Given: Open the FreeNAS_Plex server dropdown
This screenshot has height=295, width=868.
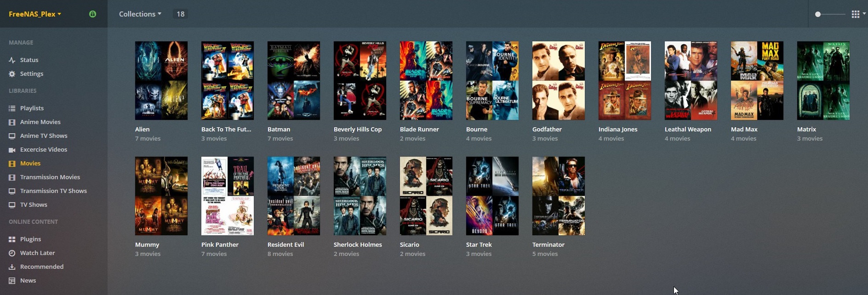Looking at the screenshot, I should point(35,14).
